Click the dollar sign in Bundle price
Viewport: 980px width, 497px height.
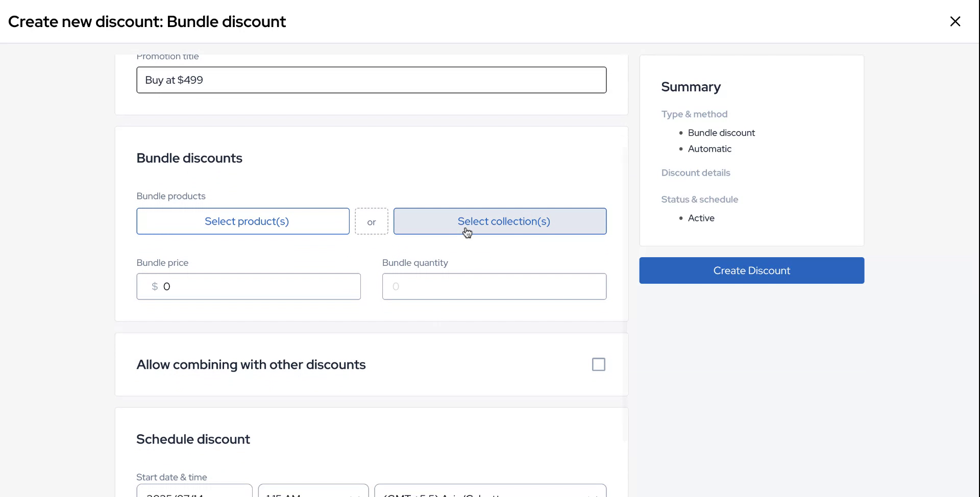click(x=155, y=287)
